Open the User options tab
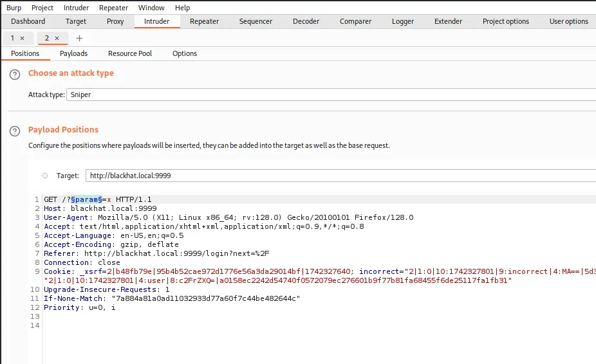This screenshot has width=596, height=364. pyautogui.click(x=568, y=21)
